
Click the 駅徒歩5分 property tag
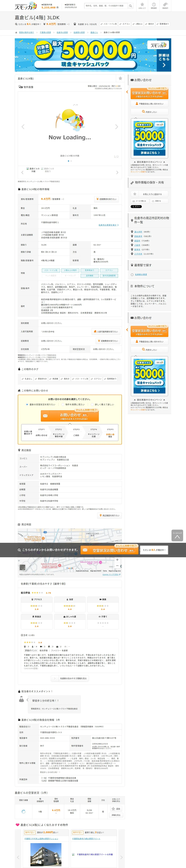[x=41, y=379]
